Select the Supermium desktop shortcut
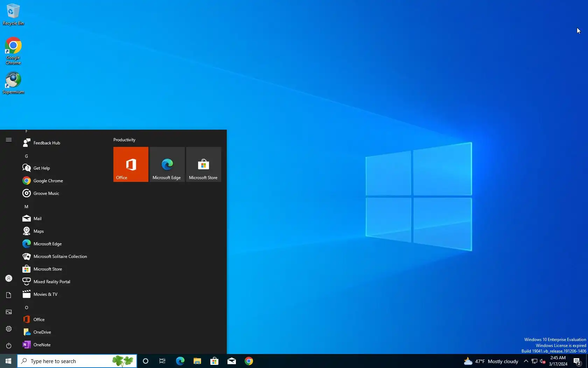This screenshot has width=588, height=368. [13, 83]
